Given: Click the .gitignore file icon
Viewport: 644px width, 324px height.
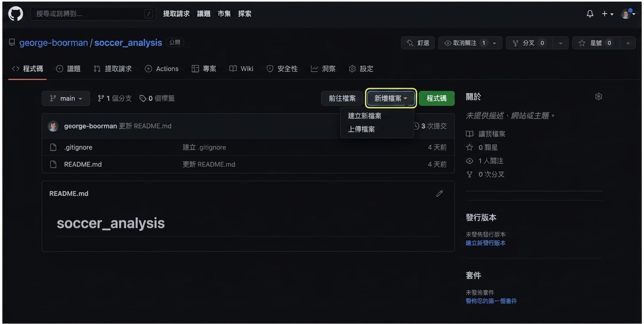Looking at the screenshot, I should [53, 147].
